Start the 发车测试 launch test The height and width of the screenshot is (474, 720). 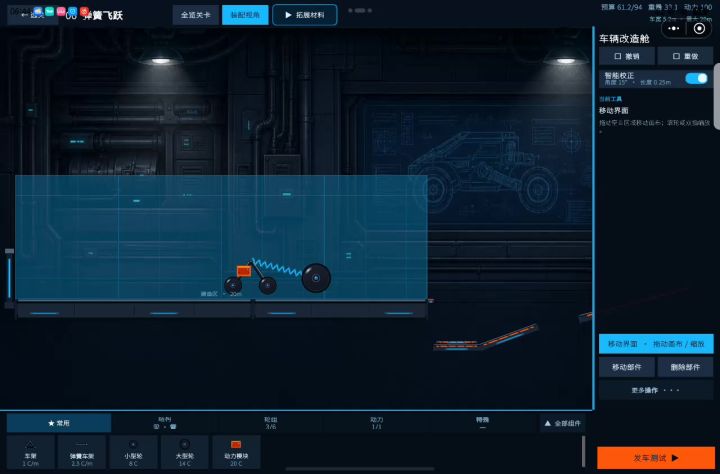tap(656, 457)
